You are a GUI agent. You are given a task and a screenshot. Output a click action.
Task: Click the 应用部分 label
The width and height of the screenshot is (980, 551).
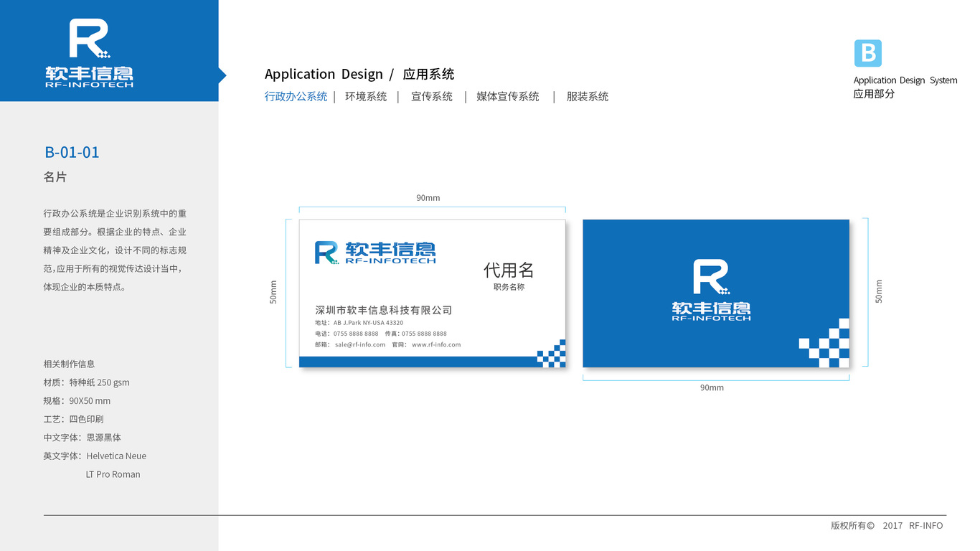coord(874,93)
